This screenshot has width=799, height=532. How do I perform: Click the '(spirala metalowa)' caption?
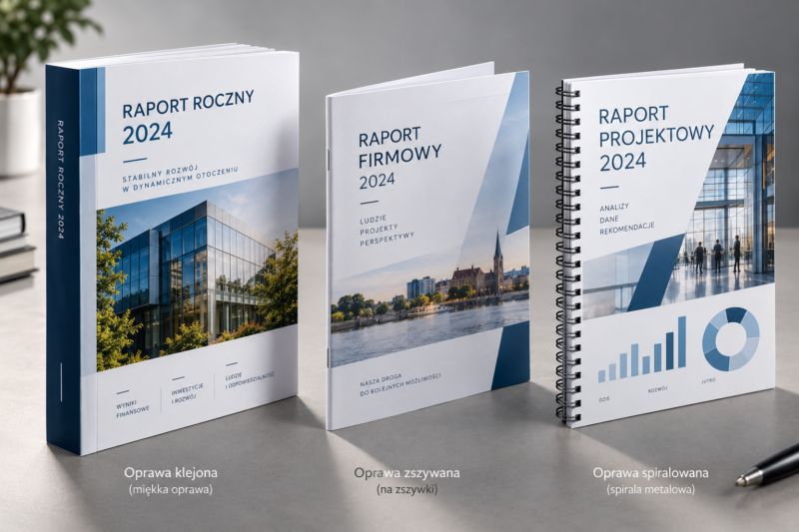pos(651,490)
